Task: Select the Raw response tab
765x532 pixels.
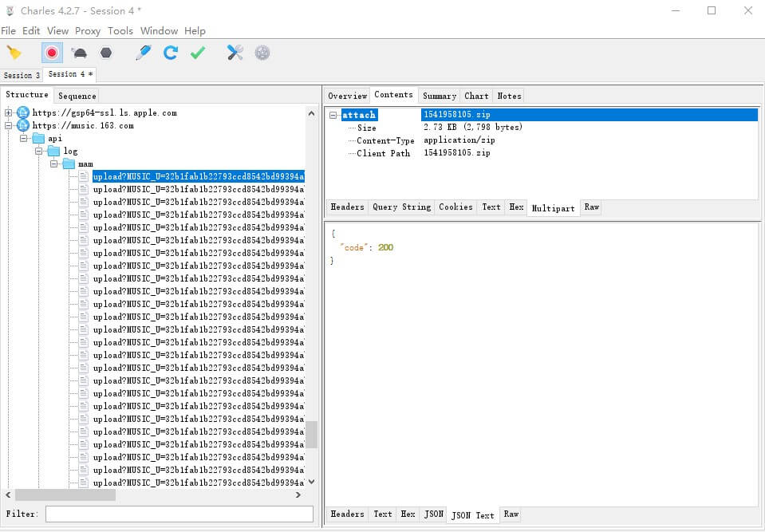Action: pyautogui.click(x=511, y=515)
